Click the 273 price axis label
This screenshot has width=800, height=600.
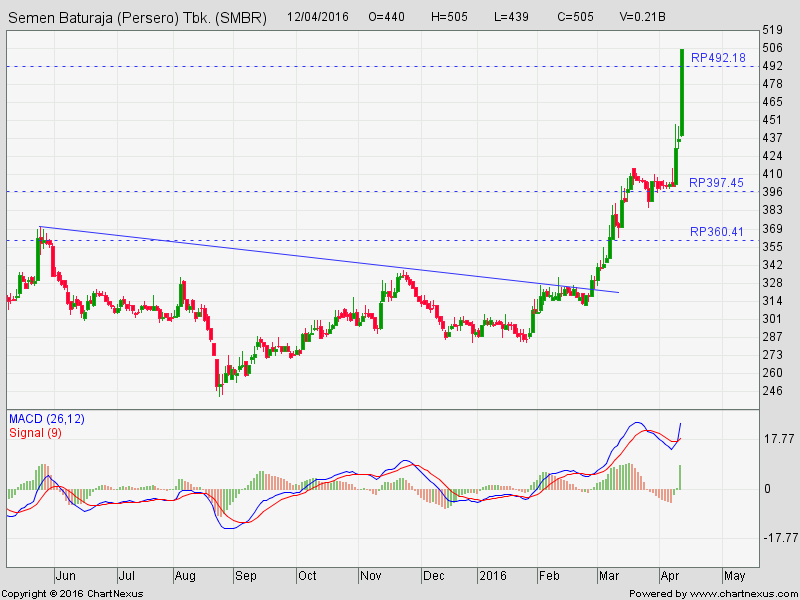click(x=772, y=355)
